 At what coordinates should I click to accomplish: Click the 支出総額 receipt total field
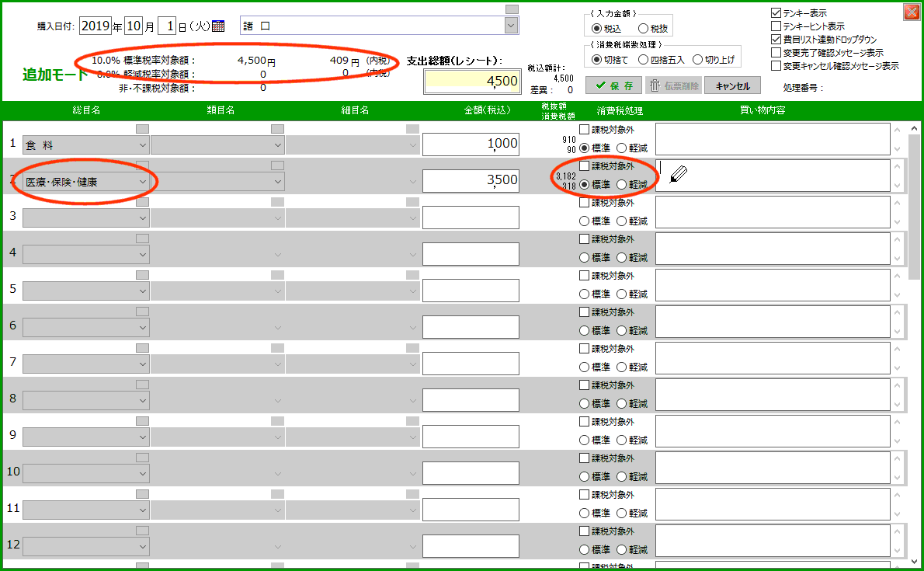(x=472, y=82)
